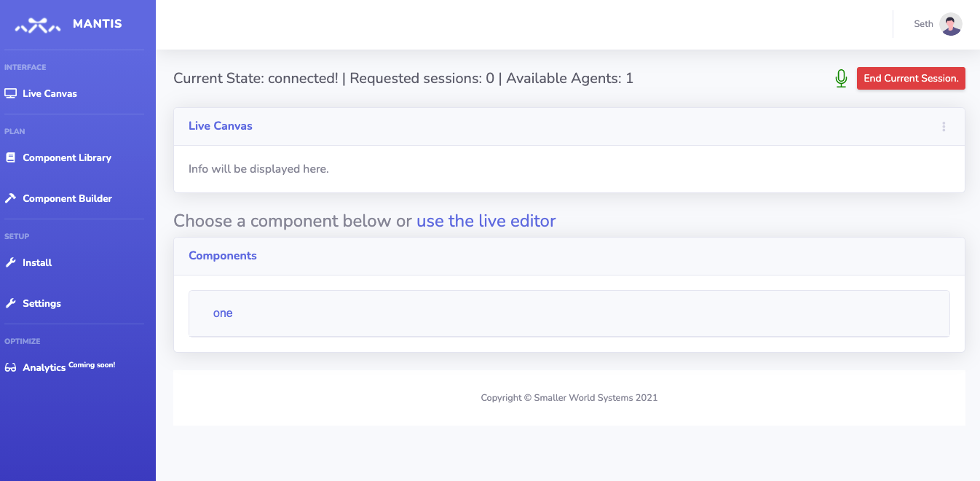Click the Install wrench icon

tap(10, 262)
